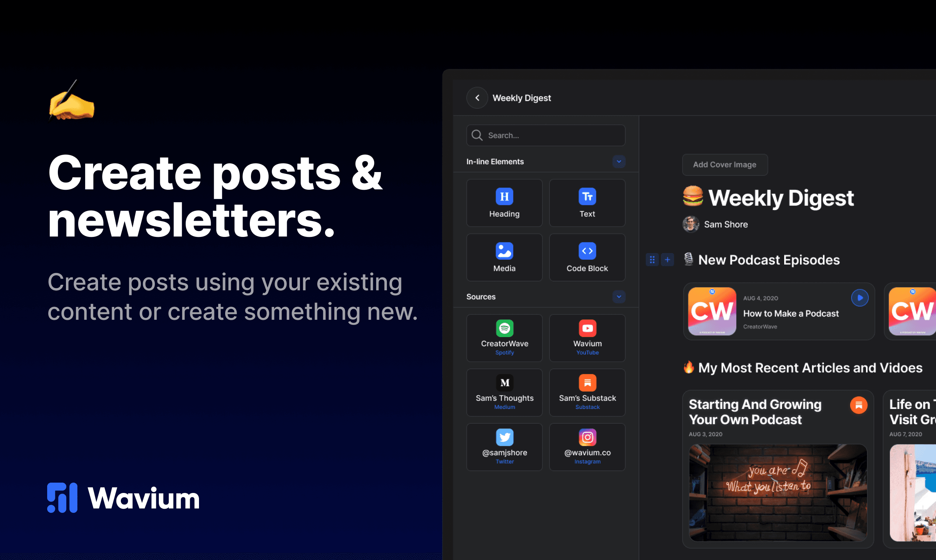936x560 pixels.
Task: Select Sam's Substack source
Action: pos(587,392)
